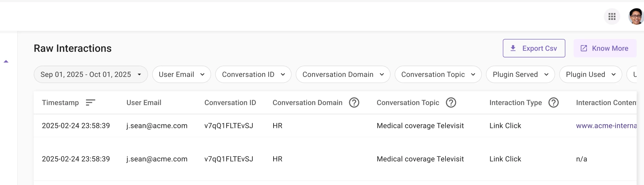The height and width of the screenshot is (185, 644).
Task: Open the Plugin Used filter dropdown
Action: [x=591, y=75]
